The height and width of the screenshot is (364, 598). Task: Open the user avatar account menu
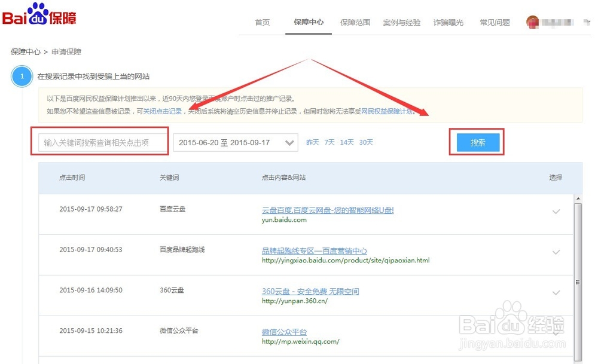tap(533, 22)
